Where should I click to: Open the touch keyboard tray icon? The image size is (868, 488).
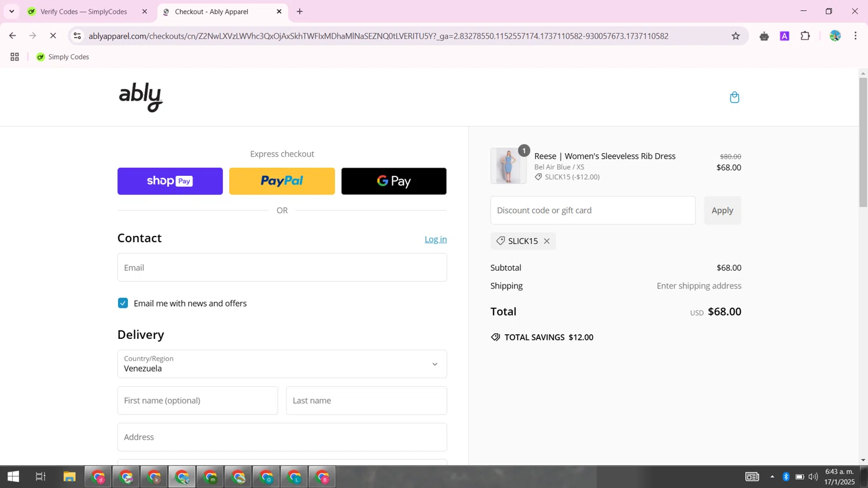click(752, 477)
